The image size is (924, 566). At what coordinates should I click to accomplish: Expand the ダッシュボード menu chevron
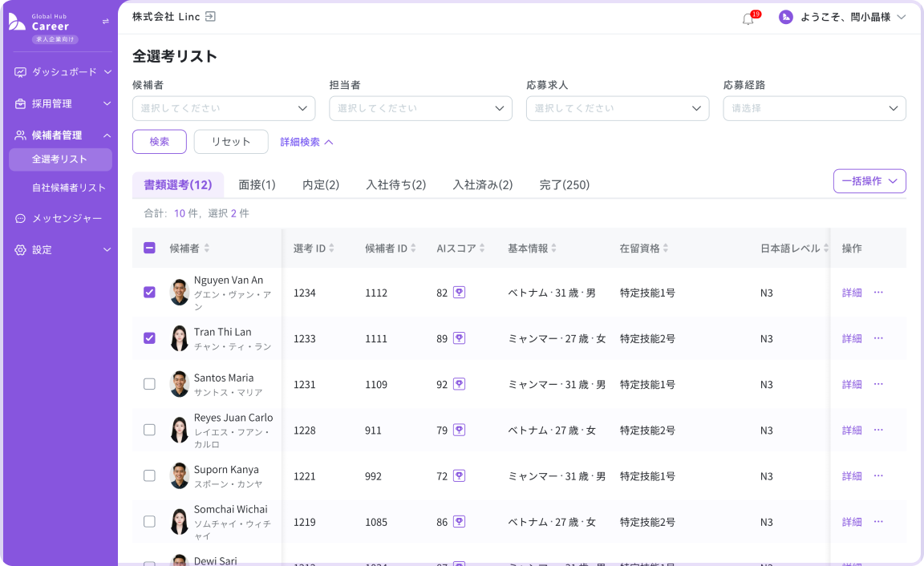click(107, 72)
